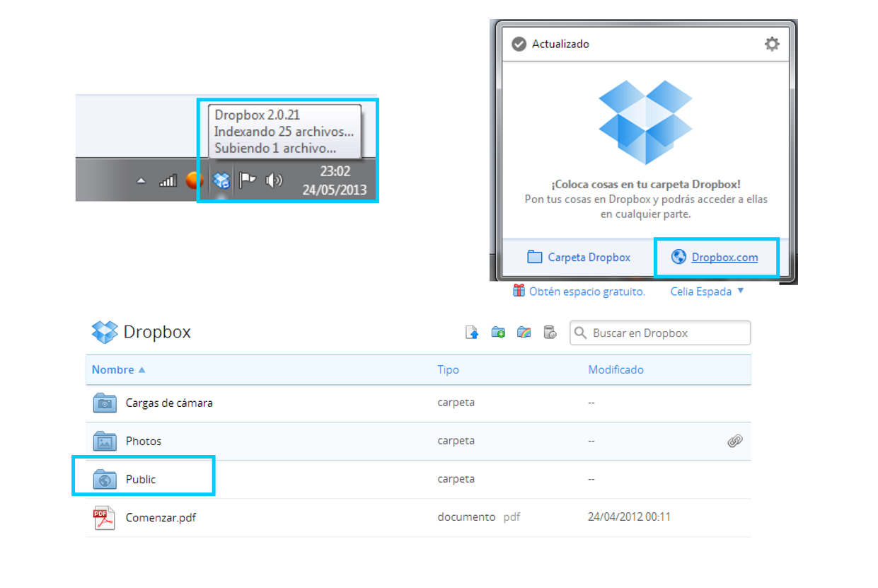Click the PDF icon of Comenzar.pdf
The image size is (878, 588).
coord(104,517)
